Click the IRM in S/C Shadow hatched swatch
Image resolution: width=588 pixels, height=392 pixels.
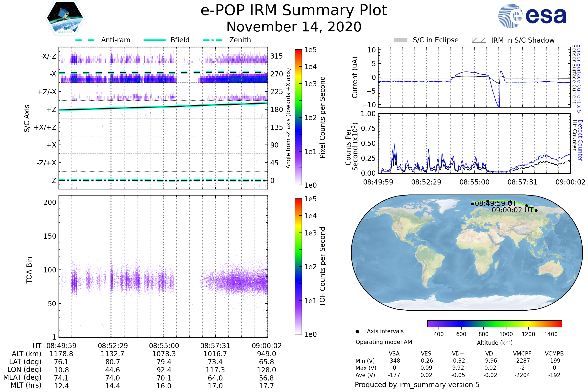point(479,40)
